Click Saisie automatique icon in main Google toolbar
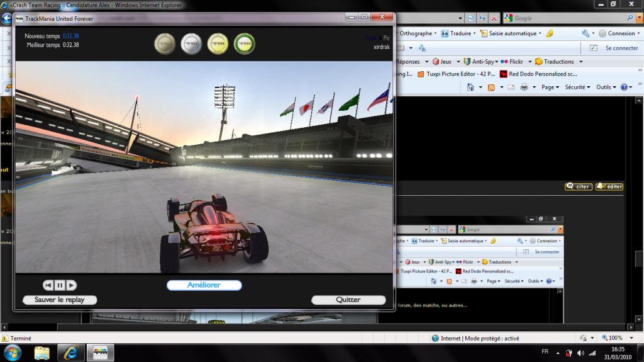The image size is (644, 362). [484, 33]
